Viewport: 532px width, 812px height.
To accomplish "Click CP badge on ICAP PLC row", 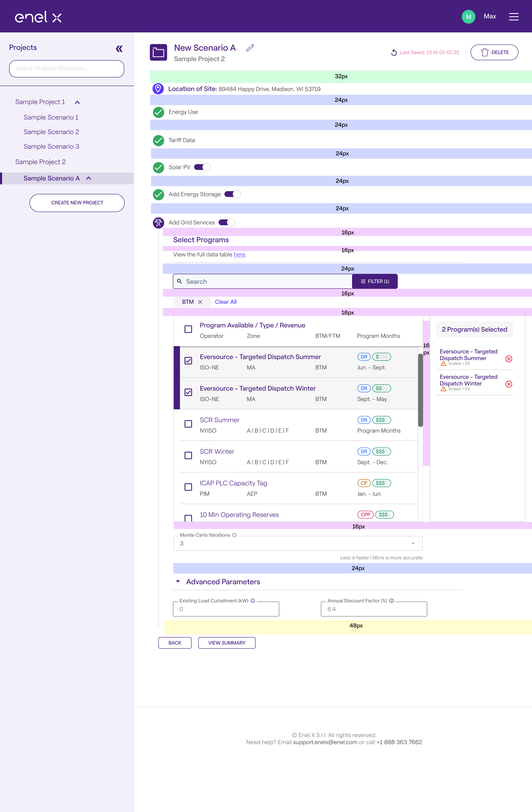I will tap(364, 483).
